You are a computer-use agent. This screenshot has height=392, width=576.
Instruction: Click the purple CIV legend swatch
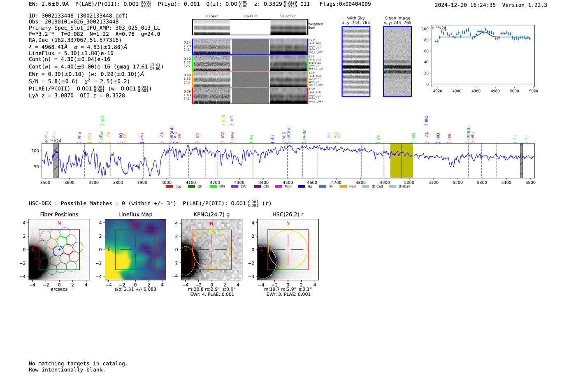pyautogui.click(x=235, y=187)
